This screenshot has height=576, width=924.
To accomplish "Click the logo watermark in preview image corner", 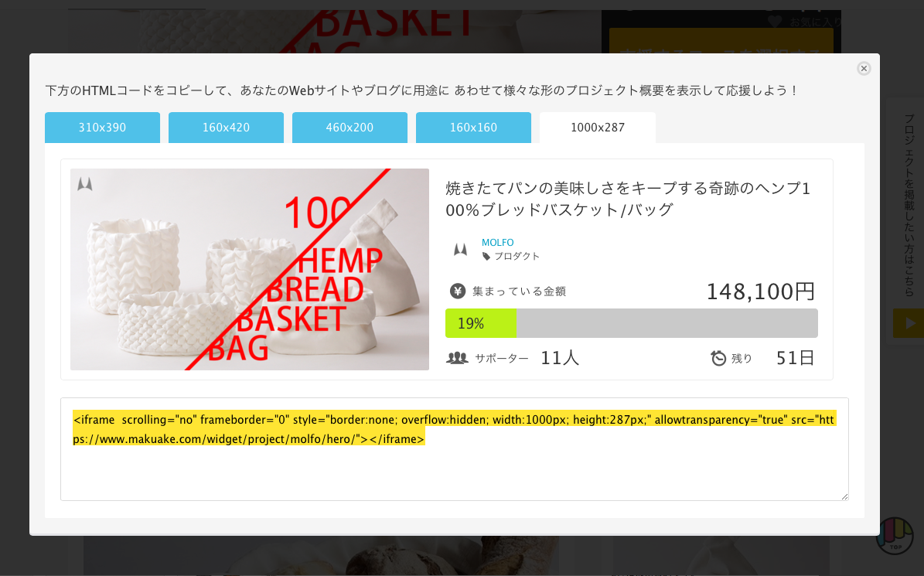I will pos(85,184).
